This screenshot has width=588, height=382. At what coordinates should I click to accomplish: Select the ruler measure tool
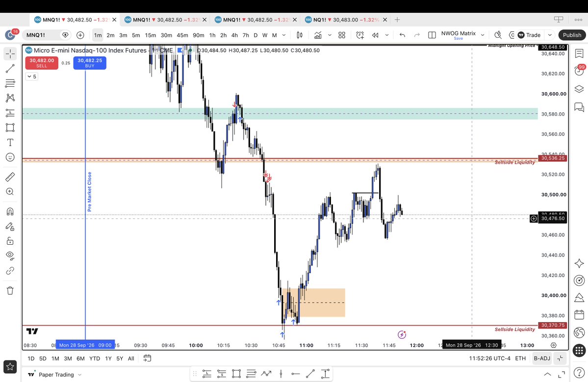click(x=10, y=177)
